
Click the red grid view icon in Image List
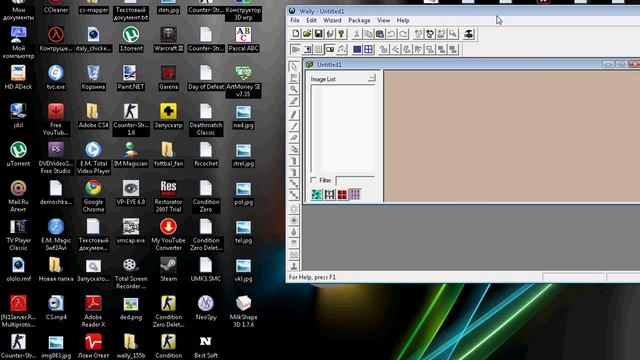click(x=342, y=194)
